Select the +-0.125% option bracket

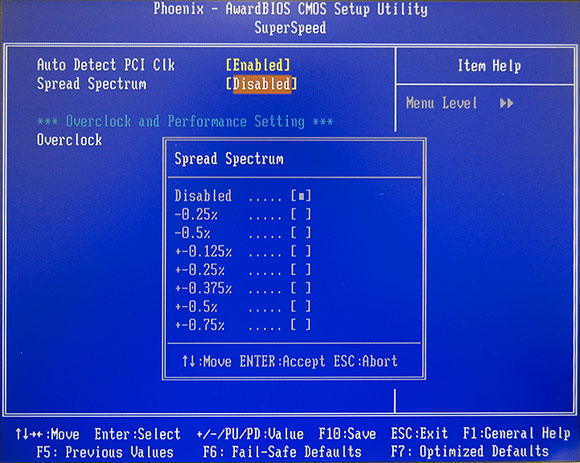click(x=301, y=251)
